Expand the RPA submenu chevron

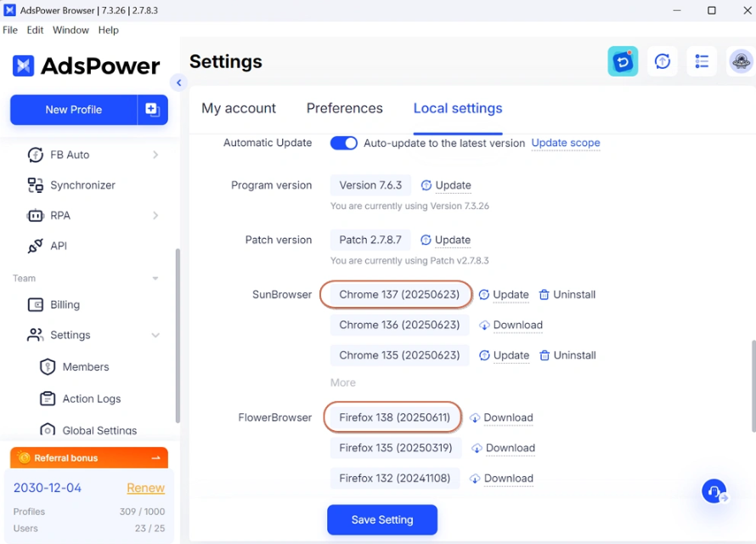point(155,216)
